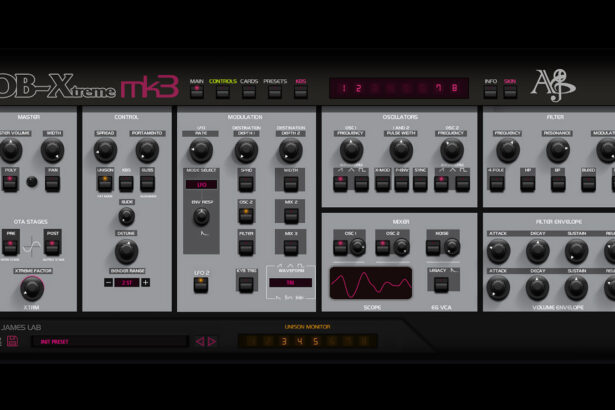Click the DETUNE knob

click(126, 251)
